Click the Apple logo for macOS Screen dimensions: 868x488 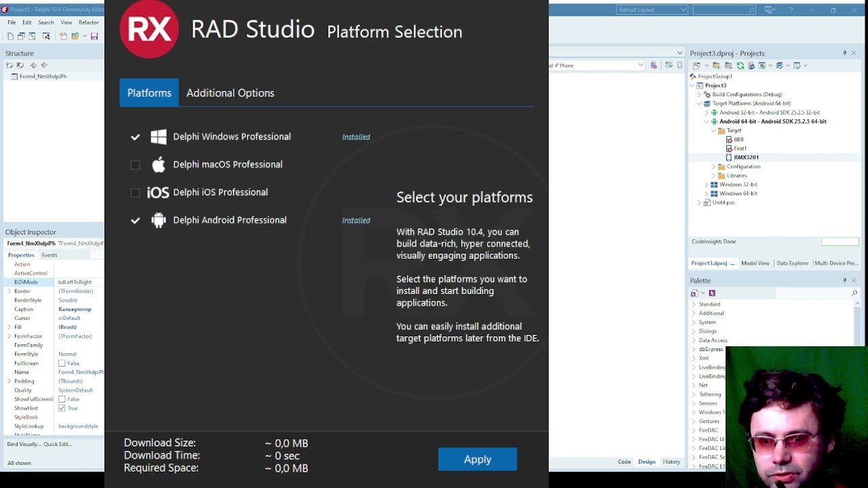tap(159, 165)
